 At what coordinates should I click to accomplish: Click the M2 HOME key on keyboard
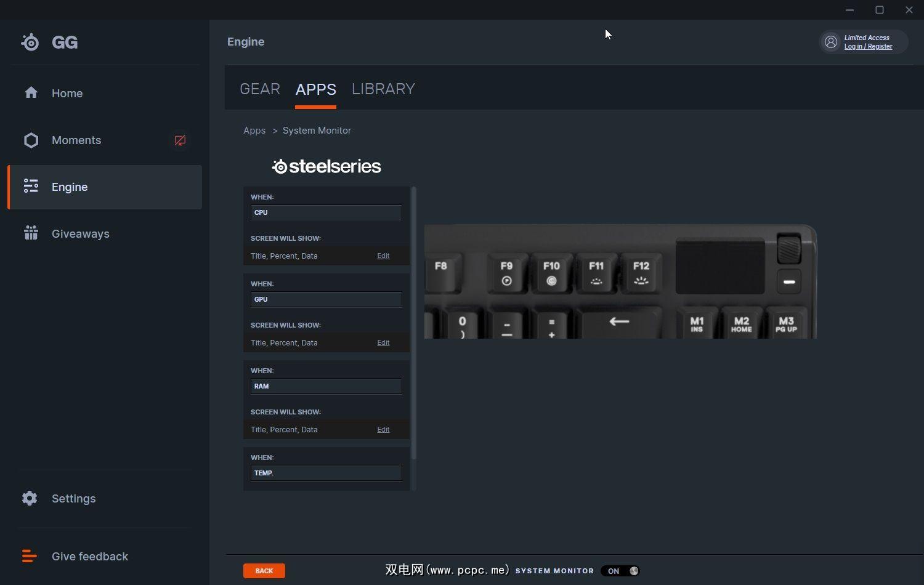tap(742, 323)
